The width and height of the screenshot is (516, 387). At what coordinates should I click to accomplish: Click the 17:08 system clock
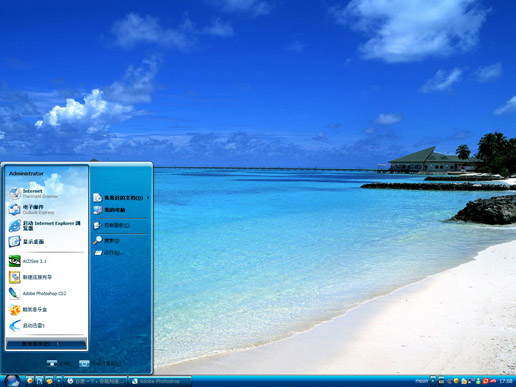pos(506,381)
